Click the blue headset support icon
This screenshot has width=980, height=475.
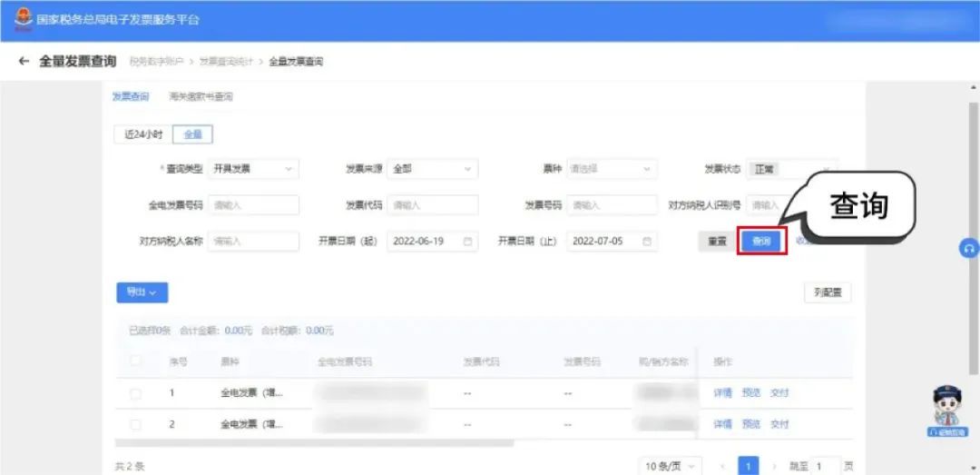969,248
